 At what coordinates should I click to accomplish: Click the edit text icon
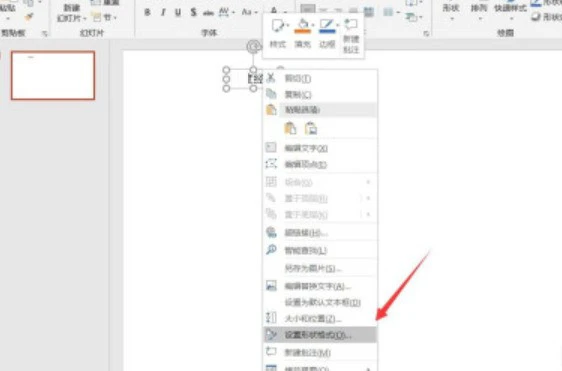271,147
